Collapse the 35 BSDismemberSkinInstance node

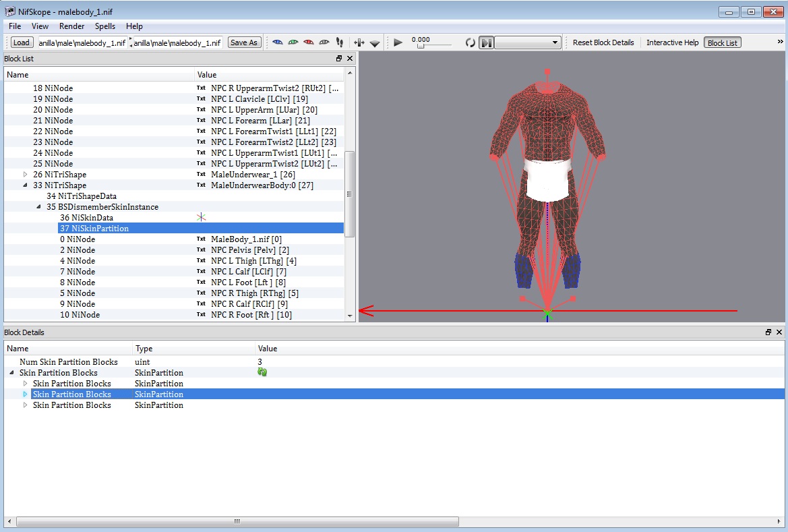click(x=39, y=207)
